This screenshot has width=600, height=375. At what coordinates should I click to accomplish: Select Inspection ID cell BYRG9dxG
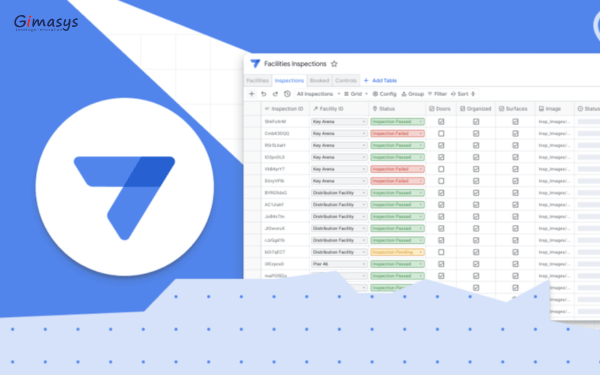click(x=276, y=193)
